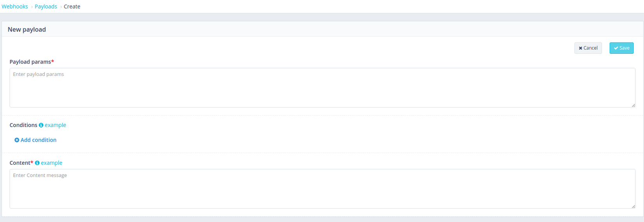Click the New payload panel heading
This screenshot has width=644, height=222.
coord(27,30)
